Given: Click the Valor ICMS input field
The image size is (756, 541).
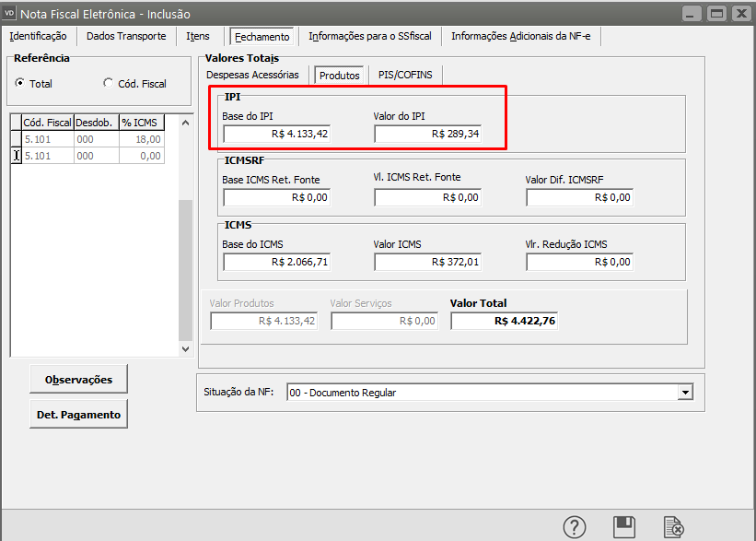Looking at the screenshot, I should pyautogui.click(x=427, y=262).
